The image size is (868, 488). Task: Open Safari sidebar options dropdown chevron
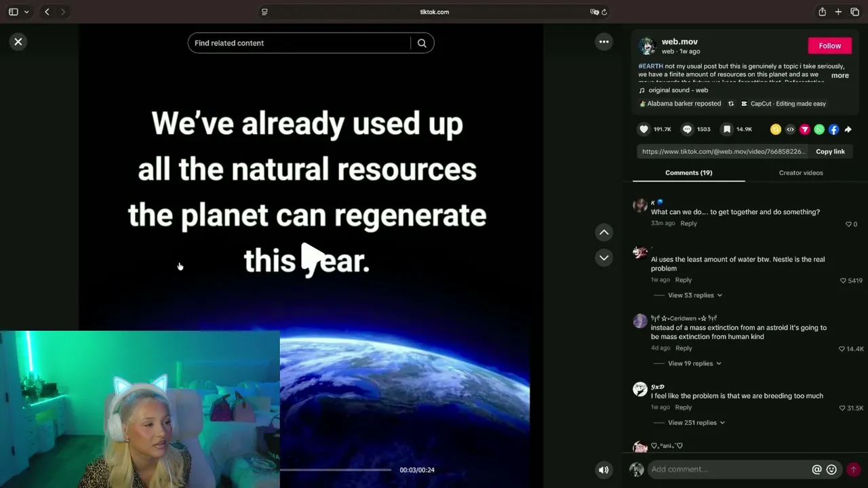click(x=26, y=12)
